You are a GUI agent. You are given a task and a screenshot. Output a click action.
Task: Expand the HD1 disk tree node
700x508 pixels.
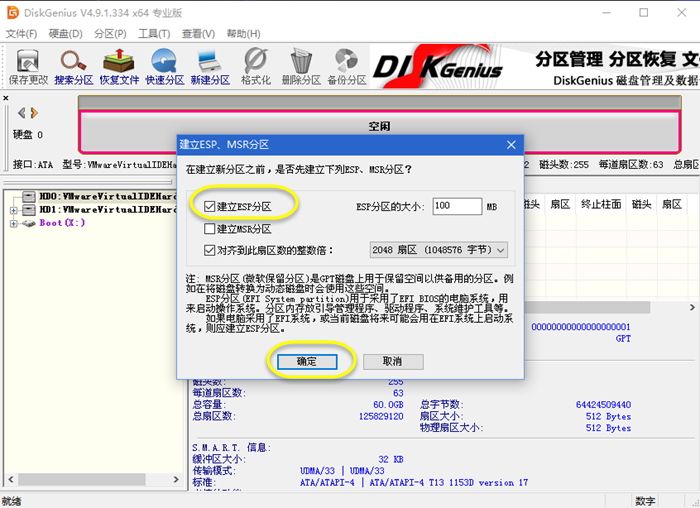pyautogui.click(x=13, y=210)
